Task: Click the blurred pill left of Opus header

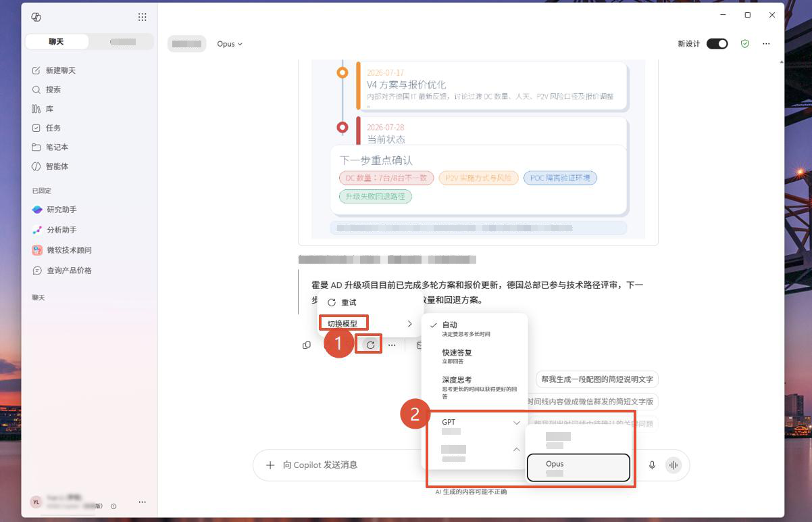Action: 187,44
